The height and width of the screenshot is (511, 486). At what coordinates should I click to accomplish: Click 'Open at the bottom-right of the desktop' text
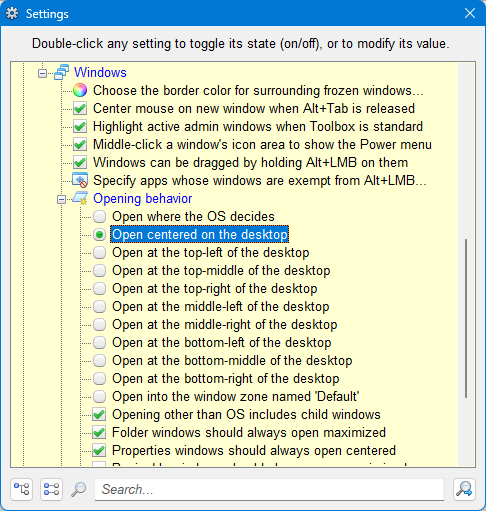[226, 378]
